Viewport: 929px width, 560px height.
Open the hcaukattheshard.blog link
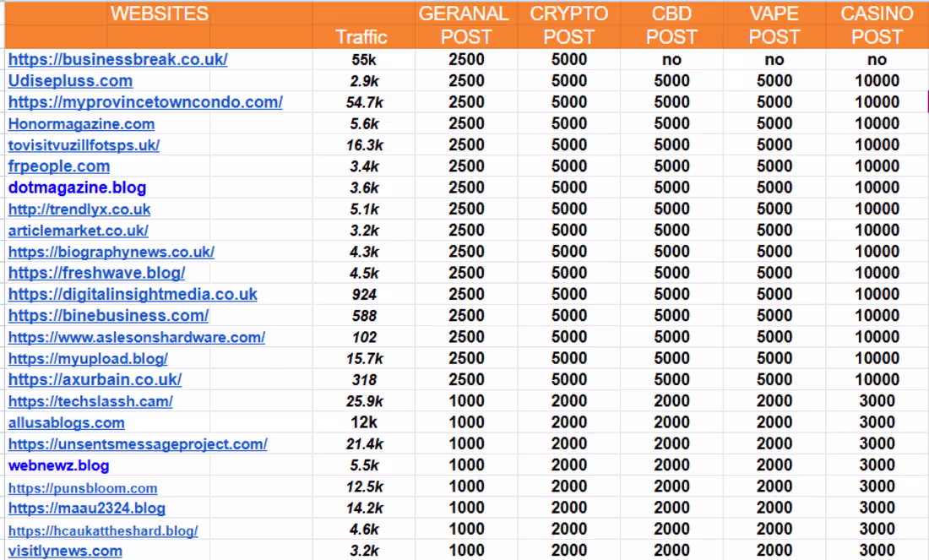103,531
